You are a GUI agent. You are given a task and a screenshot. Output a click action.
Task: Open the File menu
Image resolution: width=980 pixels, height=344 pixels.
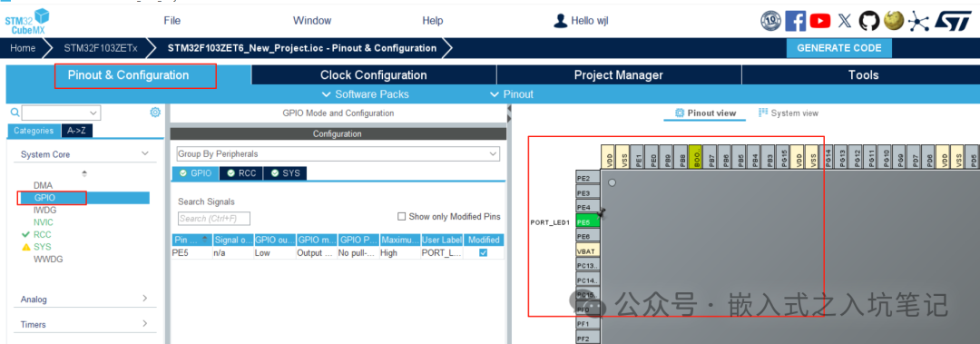171,21
